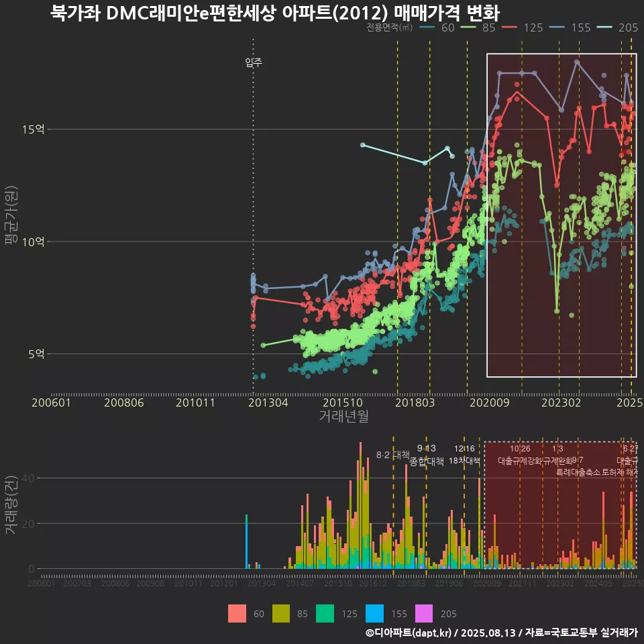Click the '입주' marker label

coord(254,62)
